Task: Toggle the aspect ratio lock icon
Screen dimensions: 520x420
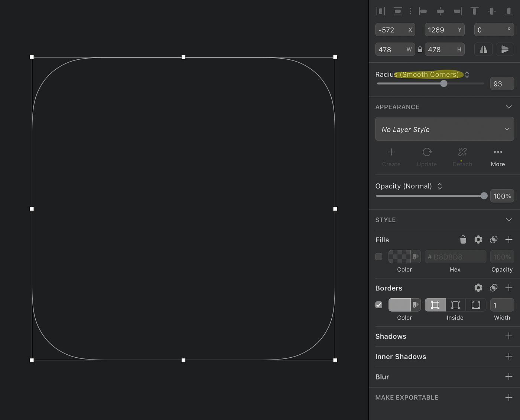Action: click(420, 49)
